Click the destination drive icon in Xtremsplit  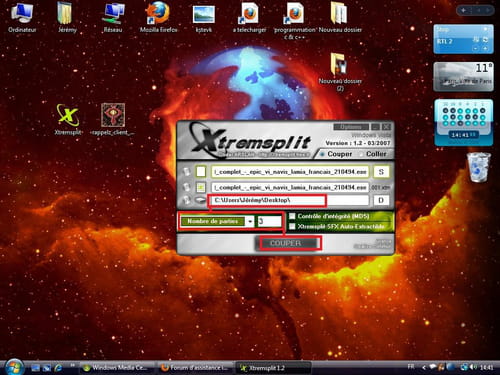[200, 200]
